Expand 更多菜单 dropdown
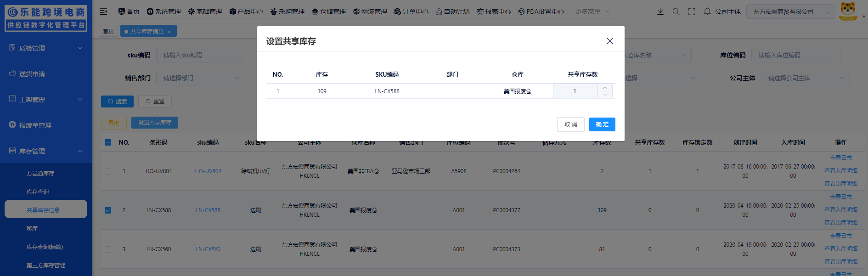This screenshot has height=276, width=868. [x=592, y=11]
